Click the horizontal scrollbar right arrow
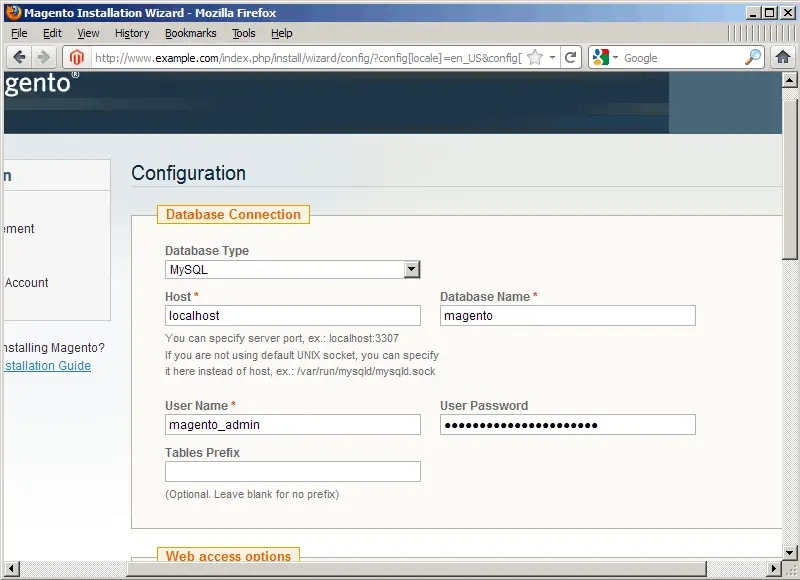800x580 pixels. (775, 568)
